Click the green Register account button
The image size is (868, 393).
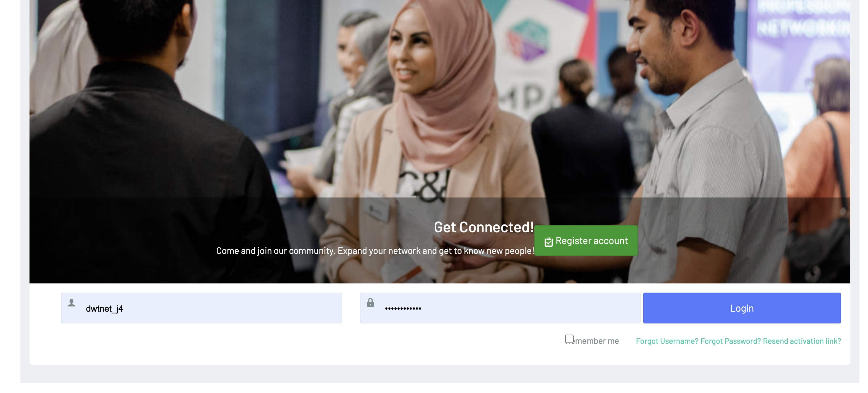pos(586,240)
